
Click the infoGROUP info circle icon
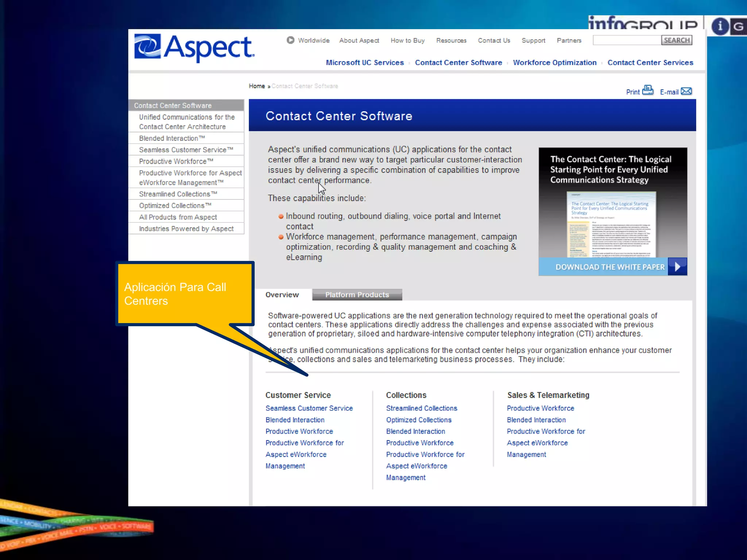point(720,26)
